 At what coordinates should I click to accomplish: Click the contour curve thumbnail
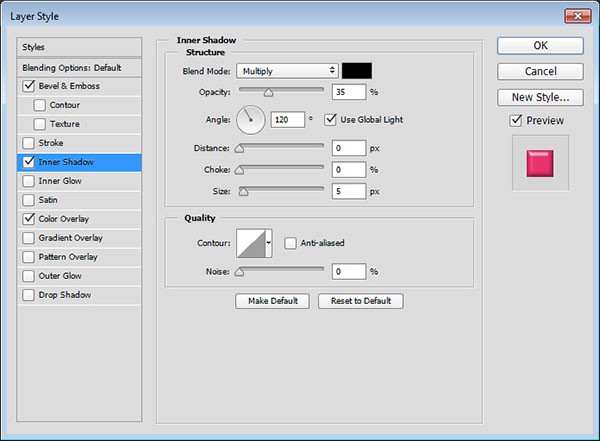[251, 243]
